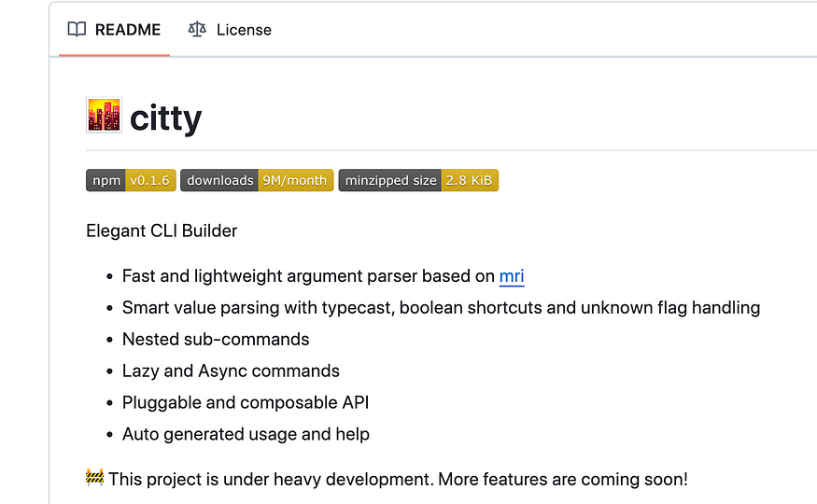Click 'This project is under heavy development' text
The width and height of the screenshot is (817, 504).
[271, 480]
